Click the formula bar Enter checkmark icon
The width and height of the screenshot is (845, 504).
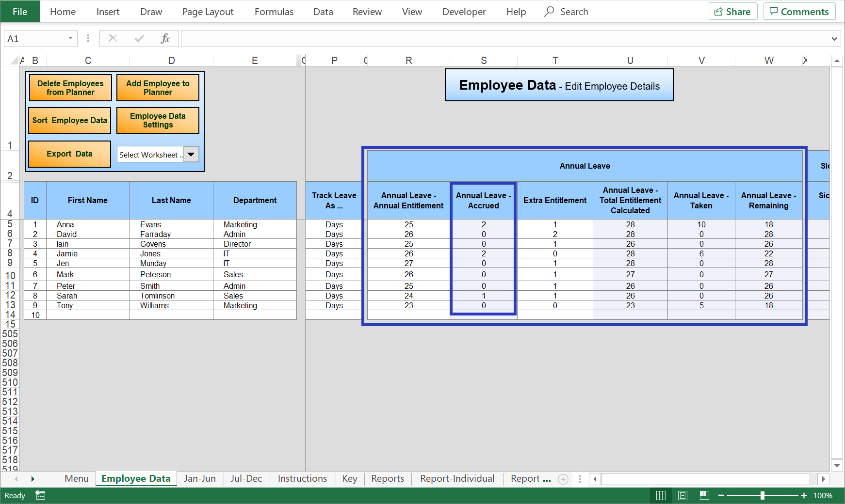point(139,39)
